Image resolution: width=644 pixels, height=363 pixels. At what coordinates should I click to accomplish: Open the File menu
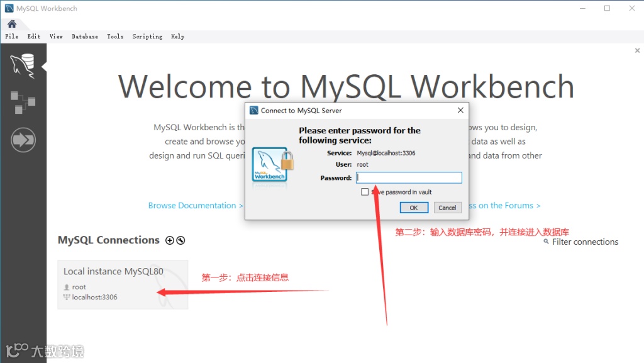click(12, 36)
